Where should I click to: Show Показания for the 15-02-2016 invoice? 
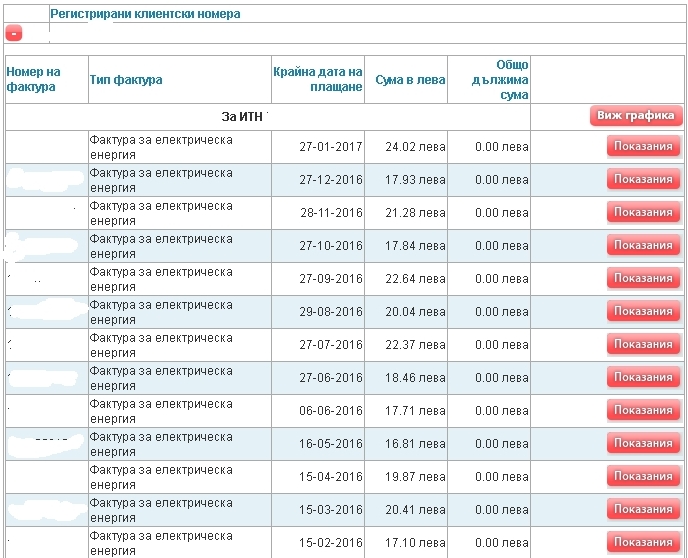643,542
